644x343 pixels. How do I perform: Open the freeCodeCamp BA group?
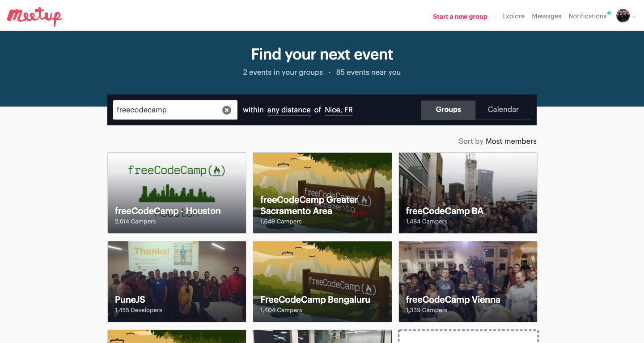tap(468, 193)
